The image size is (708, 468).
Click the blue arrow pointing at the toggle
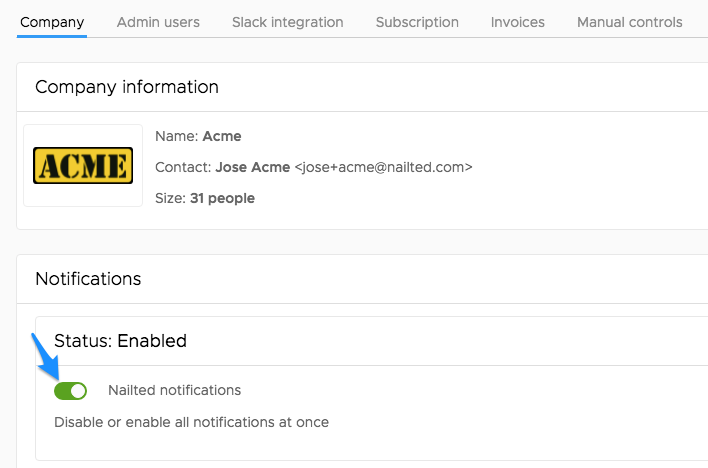click(45, 356)
